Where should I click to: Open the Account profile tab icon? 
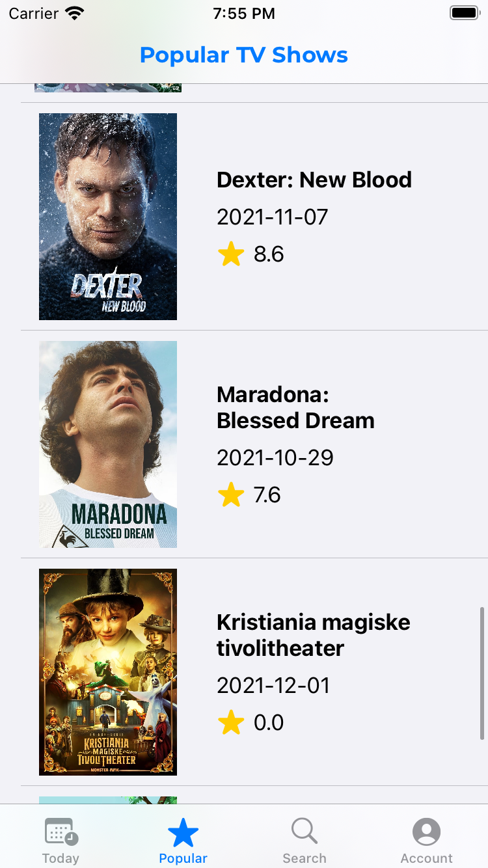[426, 832]
